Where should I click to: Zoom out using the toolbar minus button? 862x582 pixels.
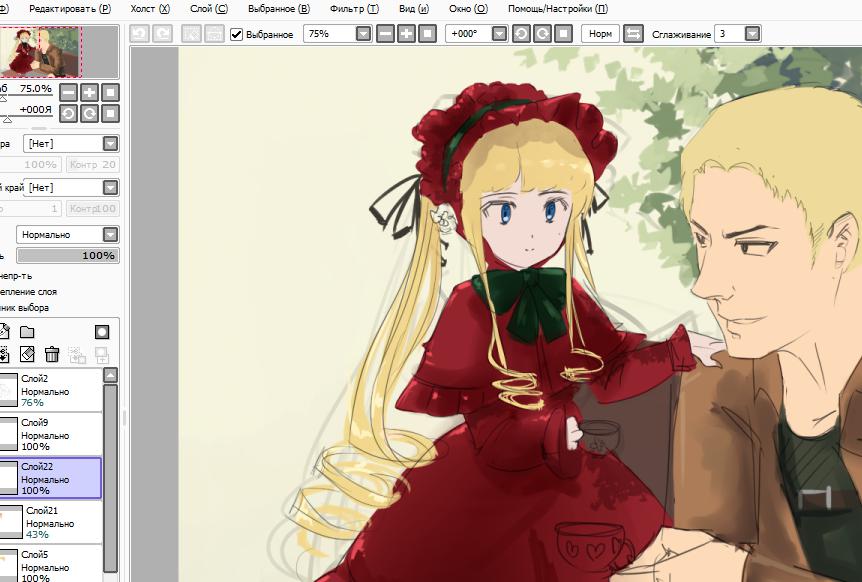click(x=385, y=34)
